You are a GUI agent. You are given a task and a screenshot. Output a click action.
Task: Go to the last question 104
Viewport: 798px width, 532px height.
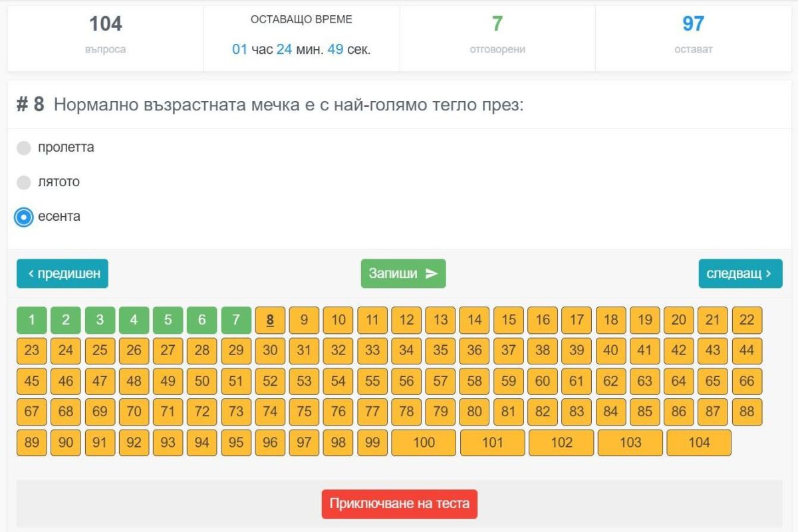click(699, 442)
